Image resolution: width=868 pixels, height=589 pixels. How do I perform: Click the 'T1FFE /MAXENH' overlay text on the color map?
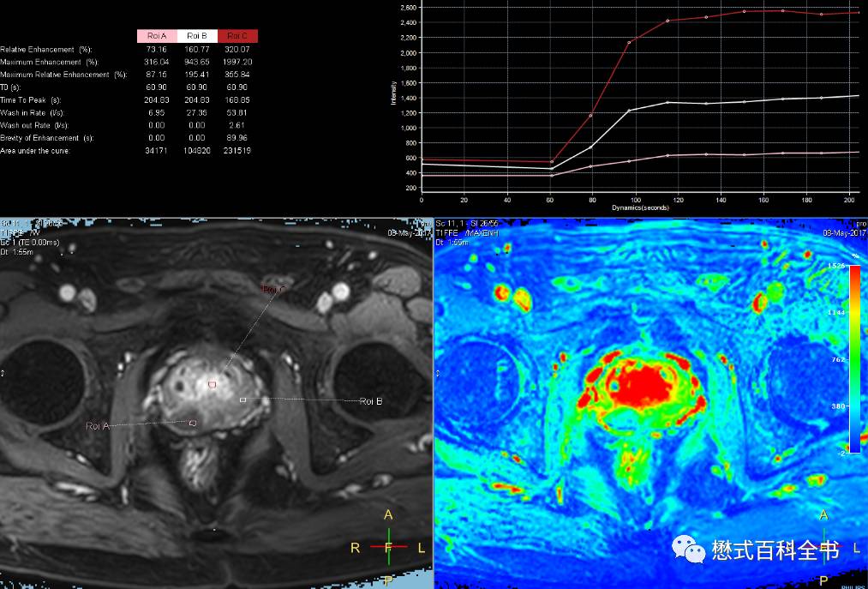467,233
